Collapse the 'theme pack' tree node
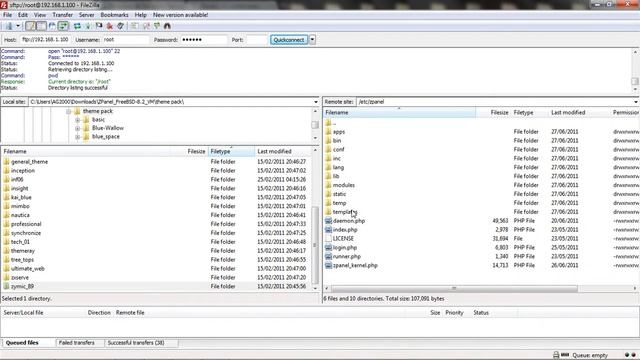 pos(69,111)
